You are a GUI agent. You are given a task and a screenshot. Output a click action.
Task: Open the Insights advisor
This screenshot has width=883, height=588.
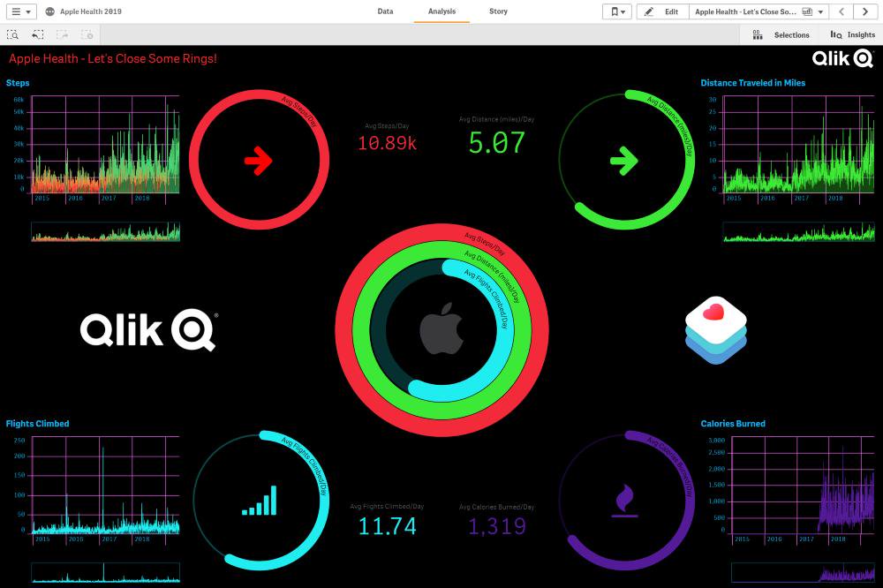852,35
